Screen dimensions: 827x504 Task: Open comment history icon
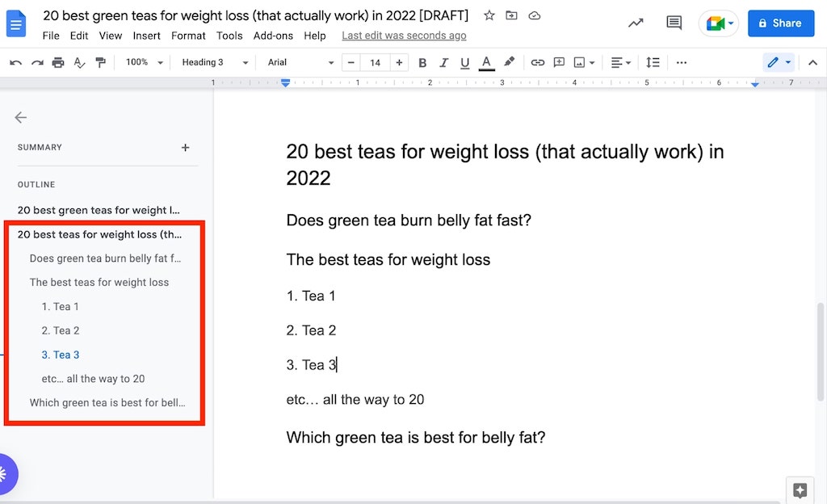pos(674,23)
